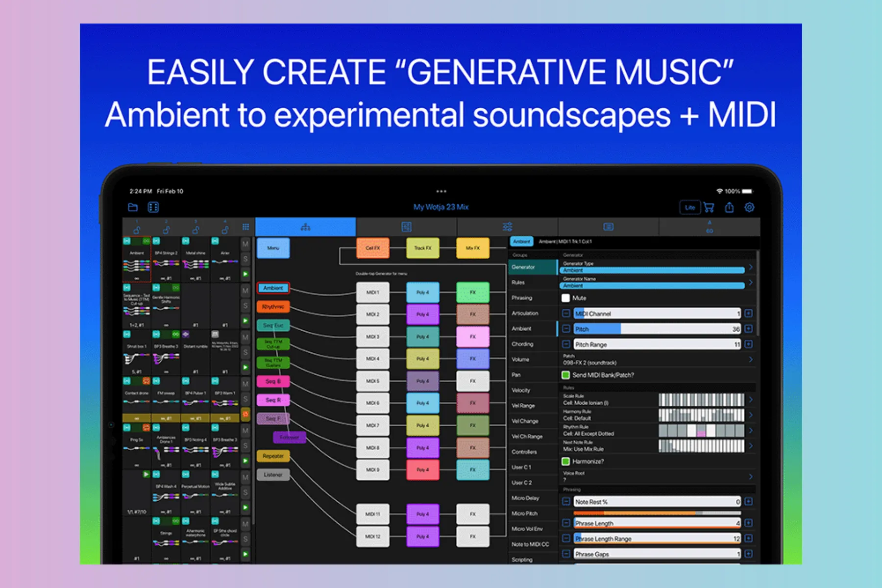Tap the dice randomize icon
Viewport: 882px width, 588px height.
point(153,207)
